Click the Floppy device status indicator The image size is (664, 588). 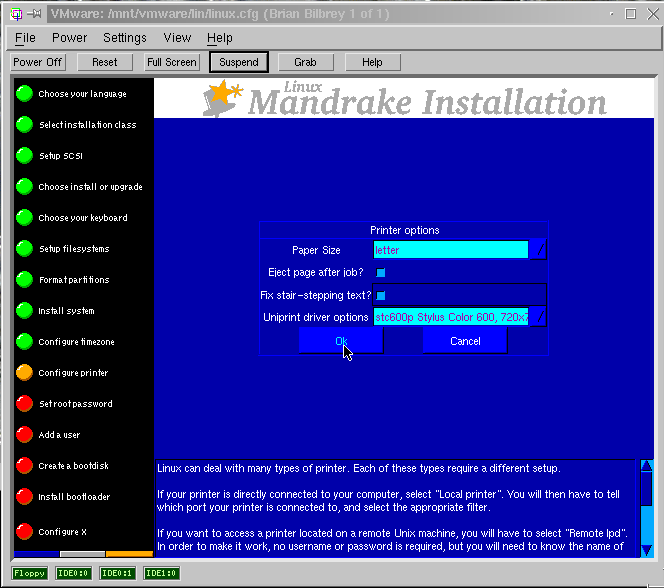pos(30,573)
